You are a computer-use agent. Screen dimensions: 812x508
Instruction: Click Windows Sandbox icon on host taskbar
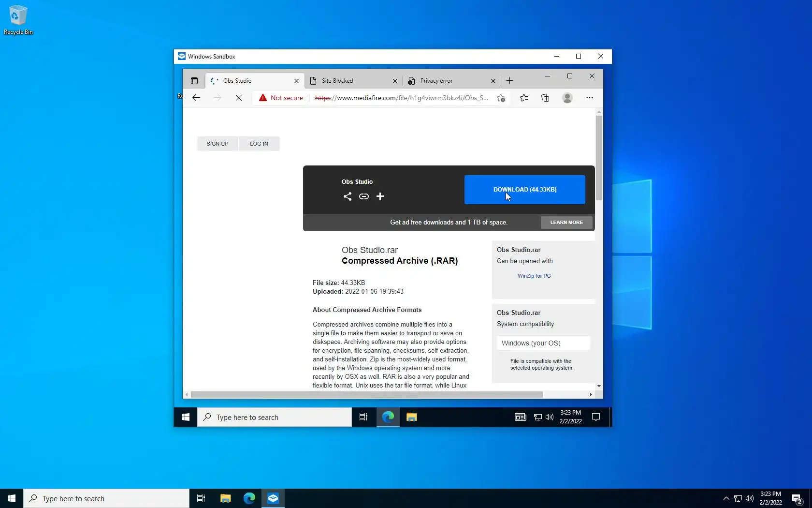click(273, 498)
